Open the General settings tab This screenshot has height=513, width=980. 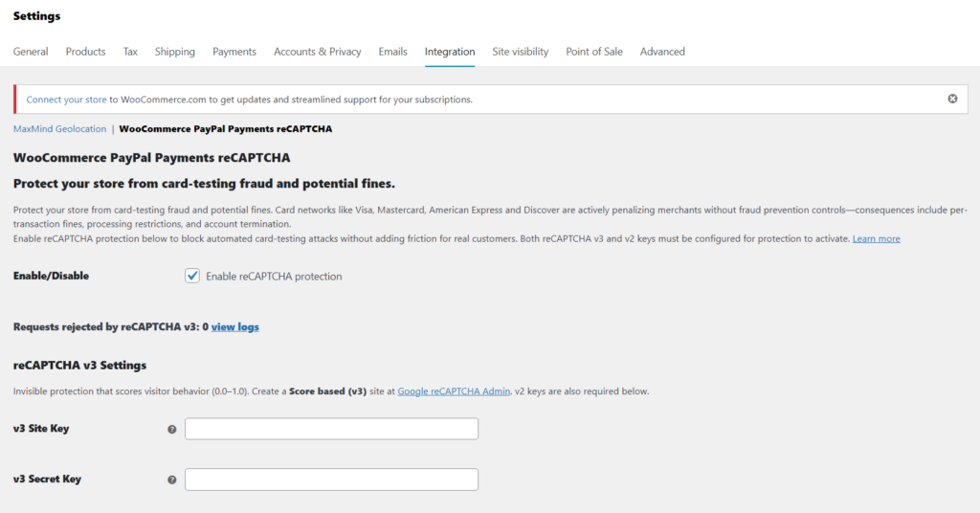coord(31,52)
